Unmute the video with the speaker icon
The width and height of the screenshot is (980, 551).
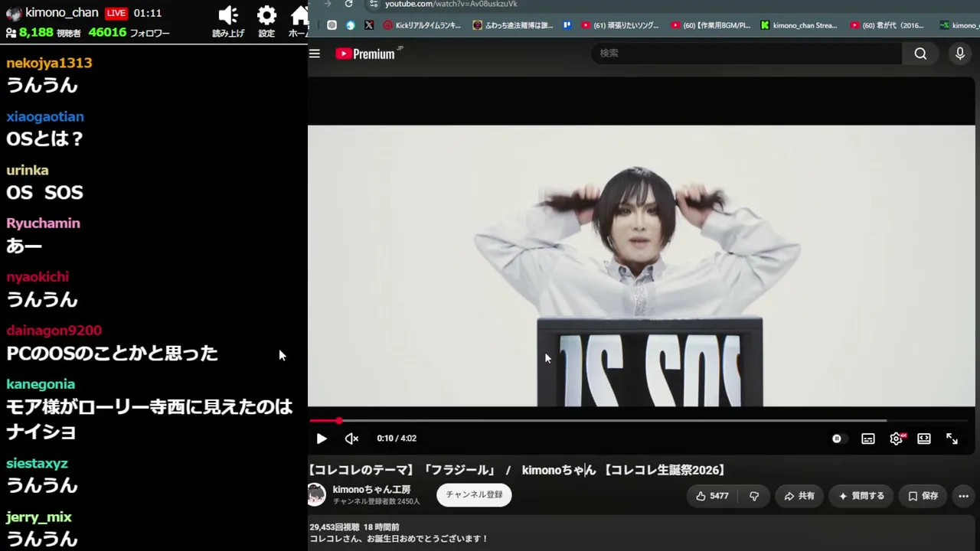coord(352,439)
